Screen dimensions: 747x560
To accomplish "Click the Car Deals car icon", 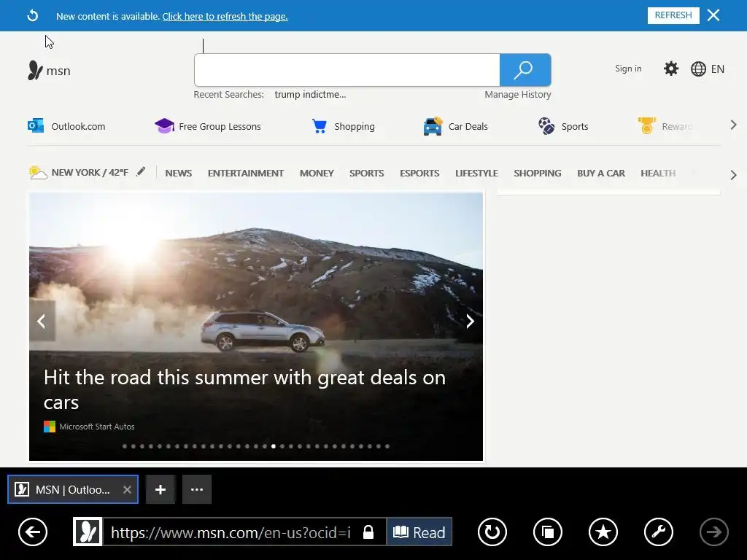I will coord(433,126).
